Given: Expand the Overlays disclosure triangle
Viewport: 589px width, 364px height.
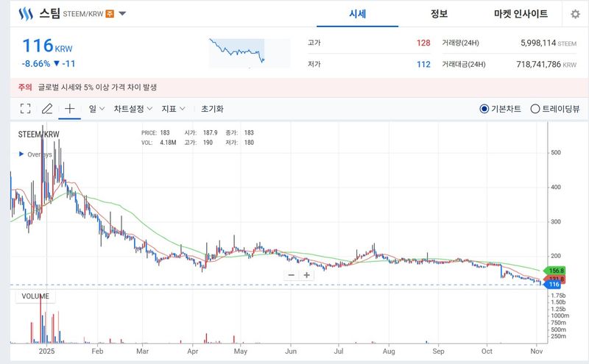Looking at the screenshot, I should (x=21, y=154).
